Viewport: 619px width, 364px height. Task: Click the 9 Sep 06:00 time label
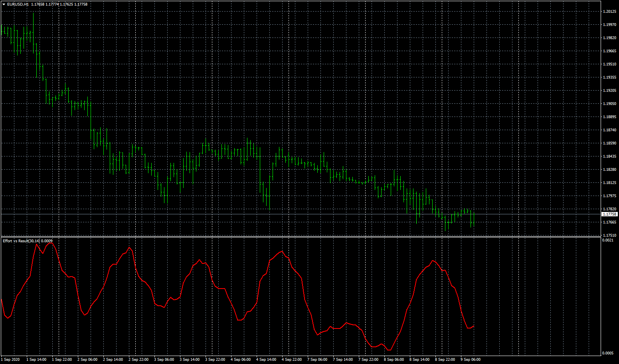coord(471,360)
